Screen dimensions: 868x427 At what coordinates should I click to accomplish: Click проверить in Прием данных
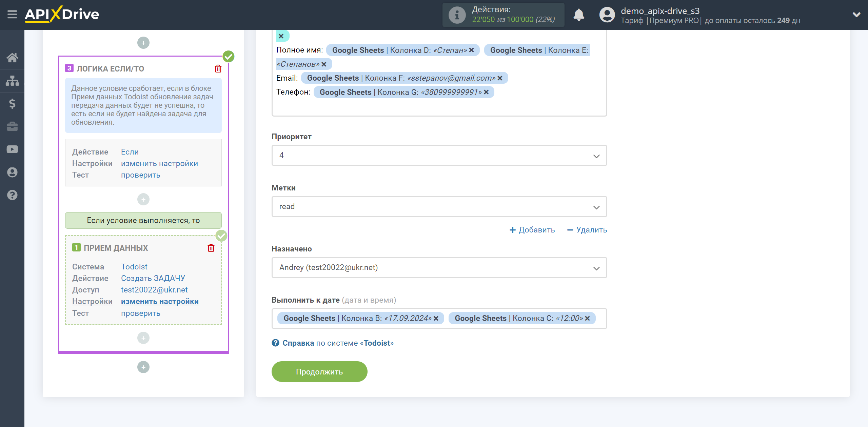click(140, 313)
